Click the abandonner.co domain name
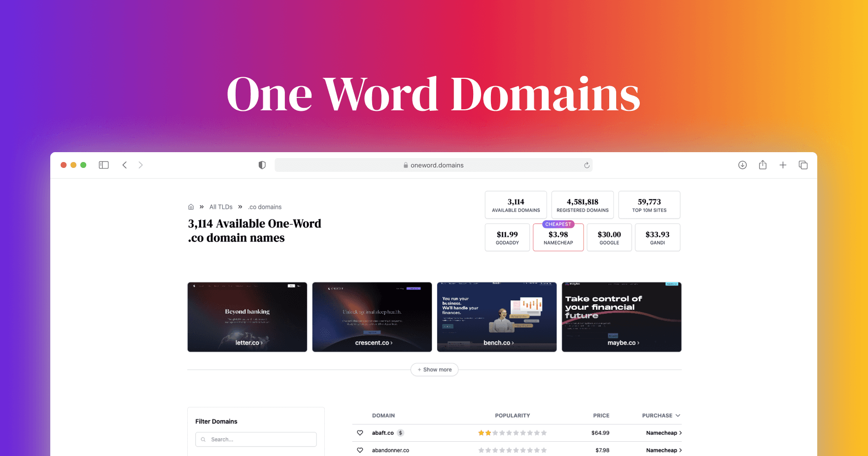The height and width of the screenshot is (456, 868). tap(390, 450)
